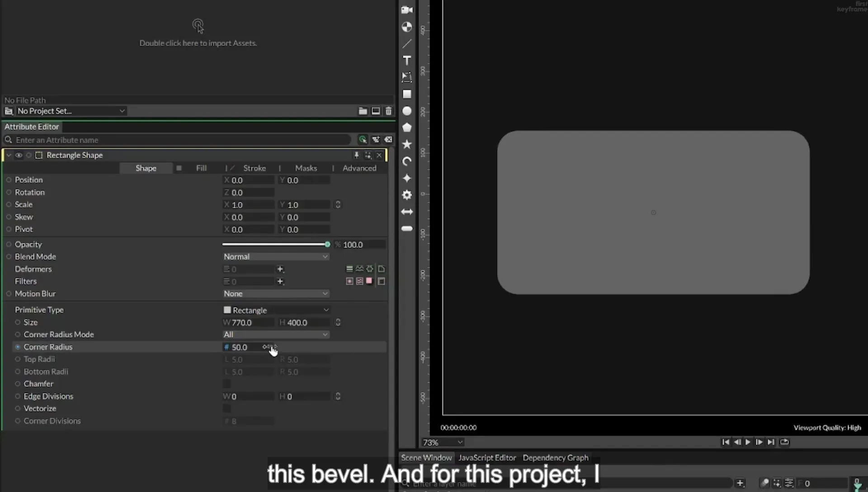Click the Size width value field
The image size is (868, 492).
(249, 322)
